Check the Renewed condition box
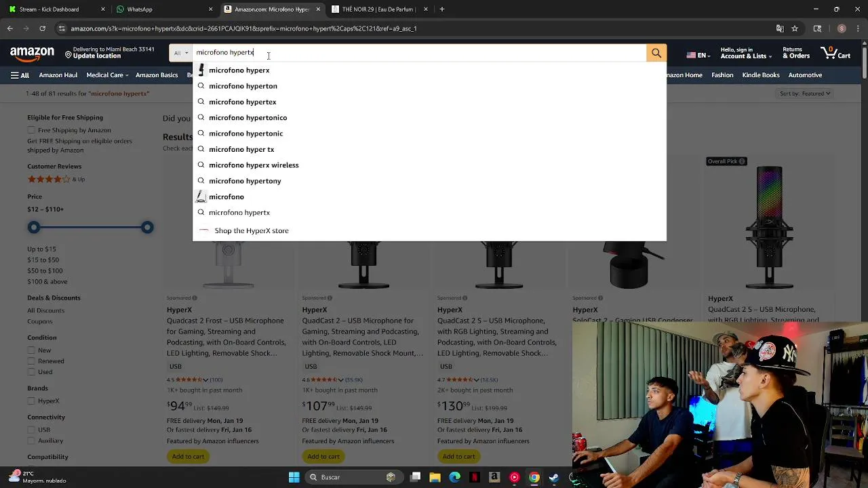This screenshot has width=868, height=488. point(31,361)
